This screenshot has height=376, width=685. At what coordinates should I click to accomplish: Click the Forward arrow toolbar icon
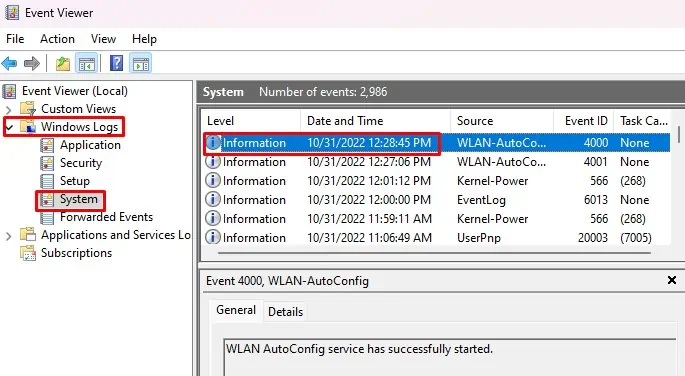tap(31, 64)
